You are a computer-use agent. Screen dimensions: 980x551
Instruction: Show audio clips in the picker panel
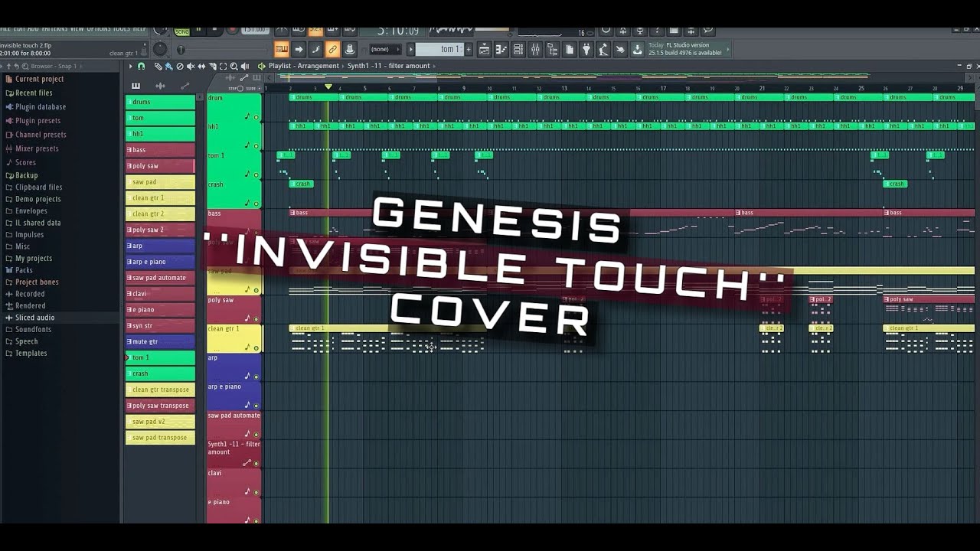click(x=160, y=86)
